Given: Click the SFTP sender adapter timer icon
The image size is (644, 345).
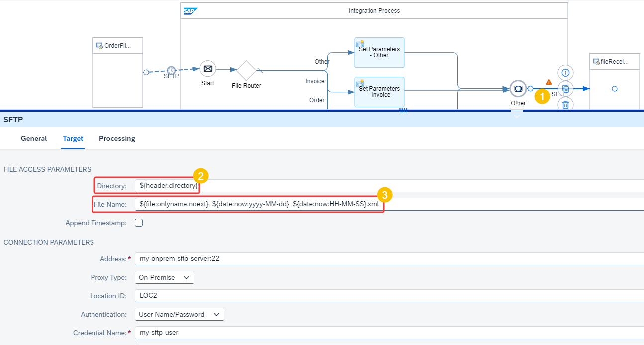Looking at the screenshot, I should coord(171,70).
